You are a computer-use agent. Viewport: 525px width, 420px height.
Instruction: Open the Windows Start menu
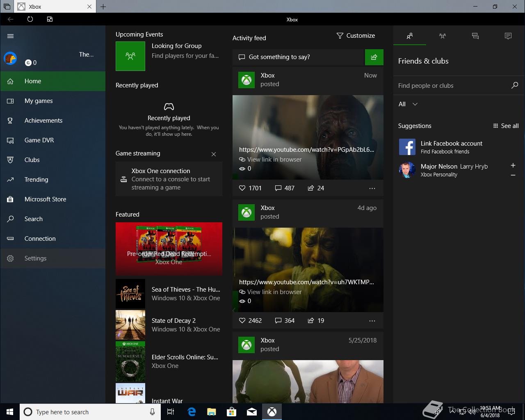[x=10, y=412]
